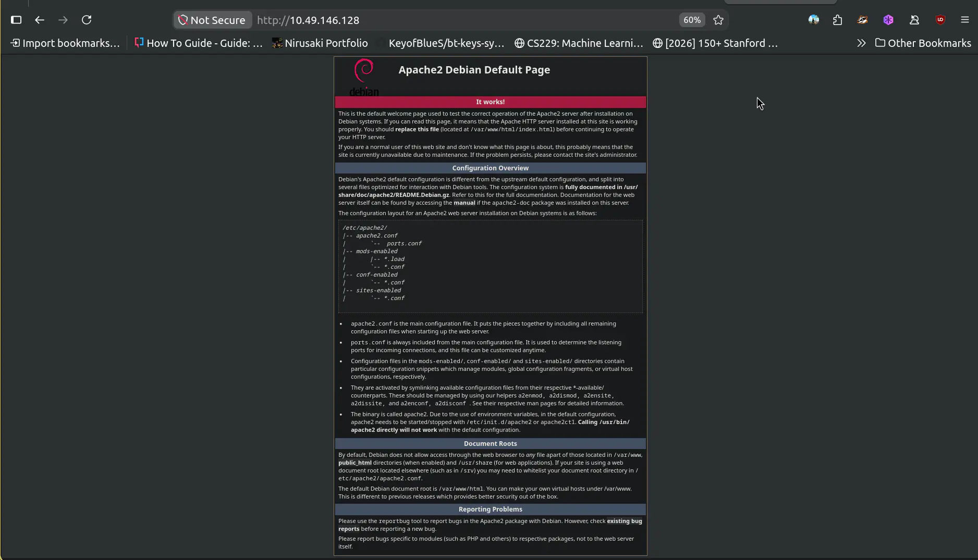Click the red It works! banner text

[490, 102]
